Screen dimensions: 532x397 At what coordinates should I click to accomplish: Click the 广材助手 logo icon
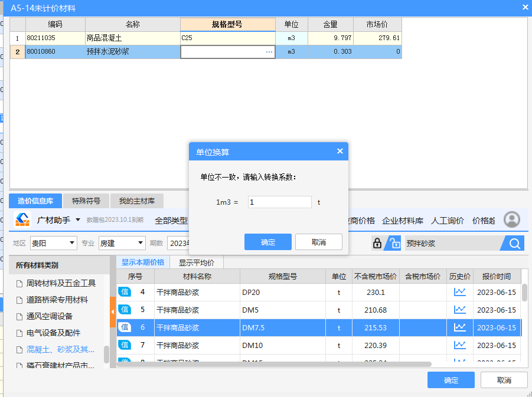click(x=22, y=219)
